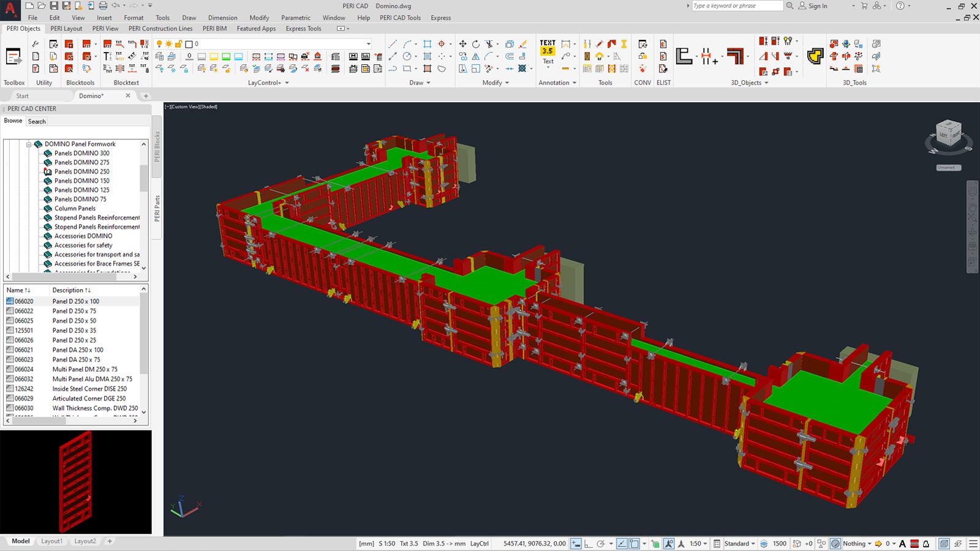This screenshot has width=980, height=551.
Task: Switch to the Search tab in PERI CAD CENTER
Action: 37,121
